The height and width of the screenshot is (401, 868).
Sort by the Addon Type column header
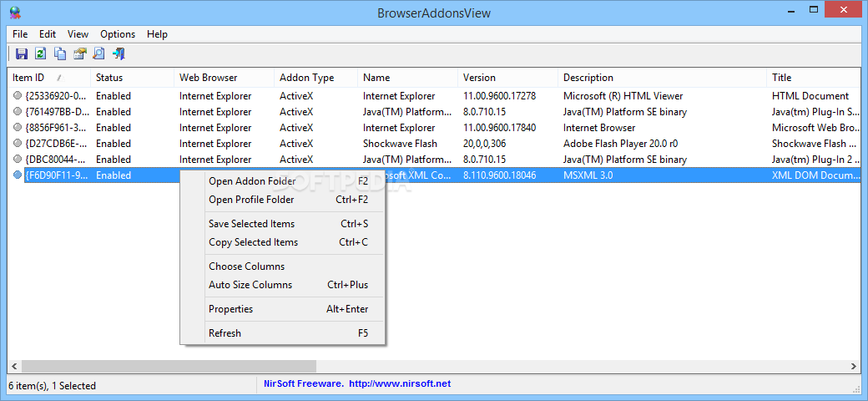(x=316, y=78)
